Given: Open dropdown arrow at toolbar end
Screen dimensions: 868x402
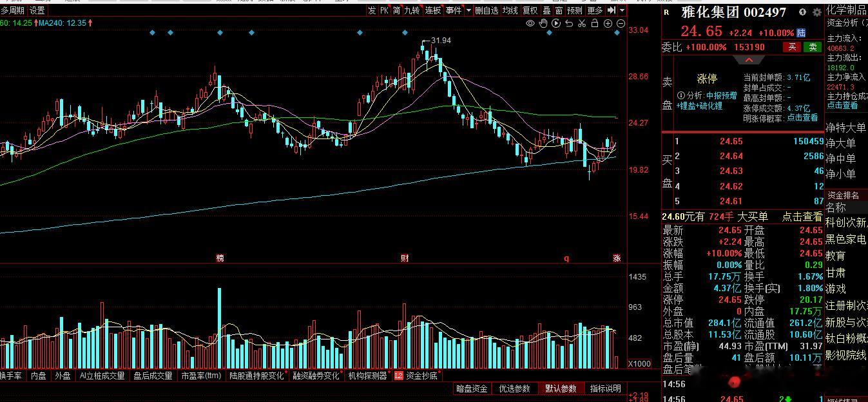Looking at the screenshot, I should coord(622,10).
